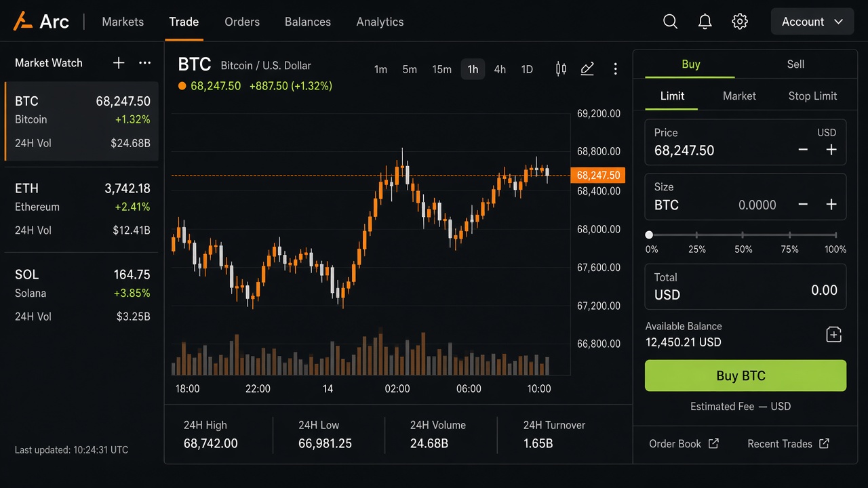Choose the Stop Limit order tab

(x=812, y=96)
